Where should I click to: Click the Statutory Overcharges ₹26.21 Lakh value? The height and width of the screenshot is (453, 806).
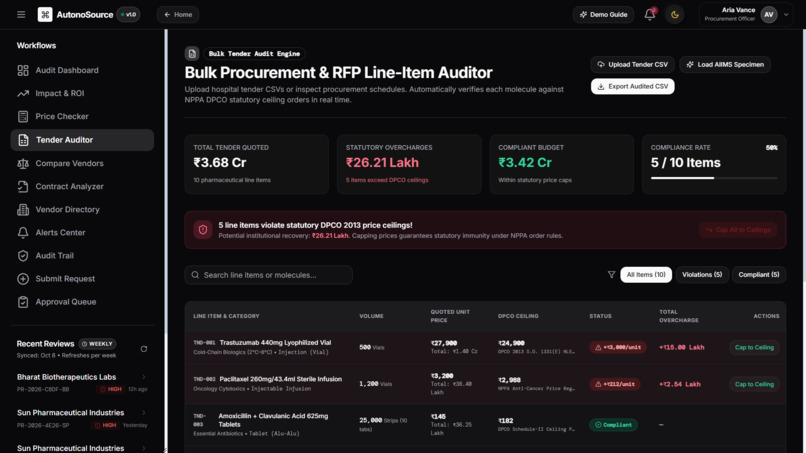(x=382, y=162)
